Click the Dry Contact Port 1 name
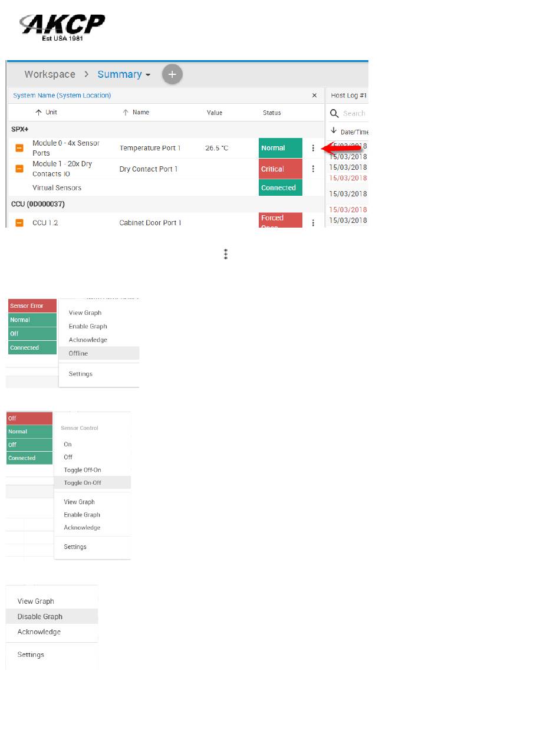The height and width of the screenshot is (743, 560). [x=149, y=169]
